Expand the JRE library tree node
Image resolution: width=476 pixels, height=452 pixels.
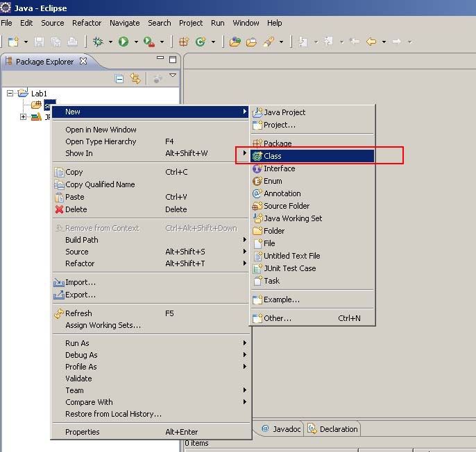pos(23,116)
